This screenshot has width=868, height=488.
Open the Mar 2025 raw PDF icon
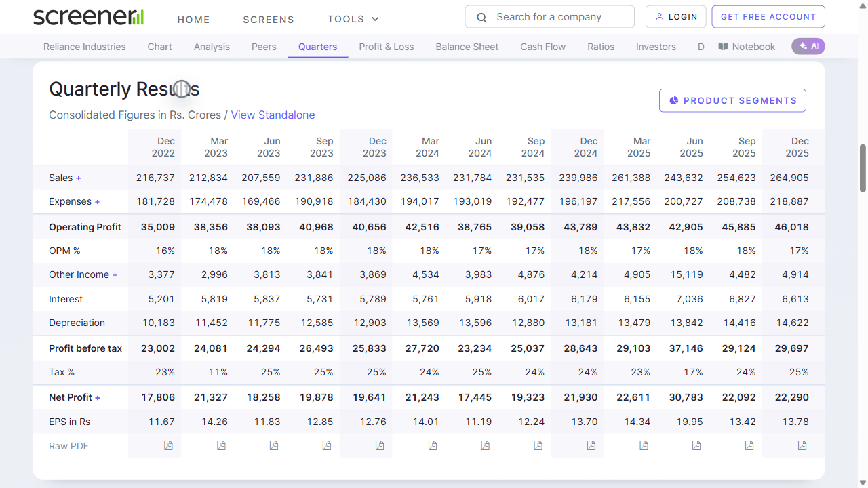644,445
